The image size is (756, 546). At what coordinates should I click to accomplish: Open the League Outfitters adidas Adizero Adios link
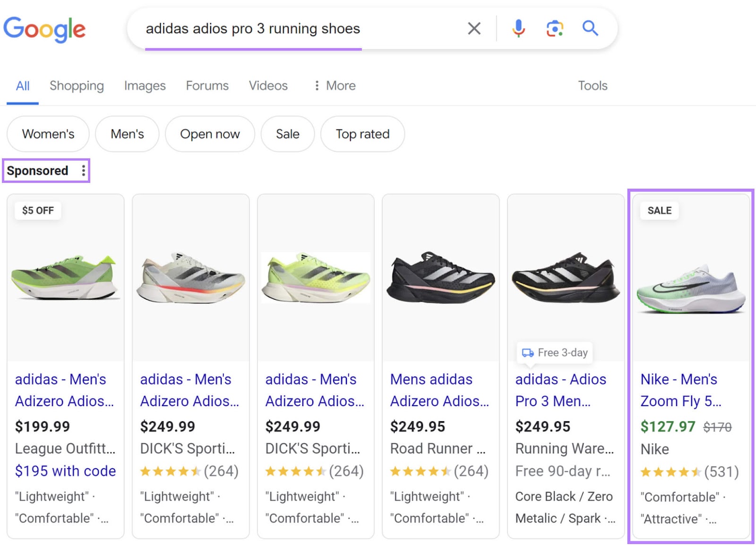coord(64,390)
